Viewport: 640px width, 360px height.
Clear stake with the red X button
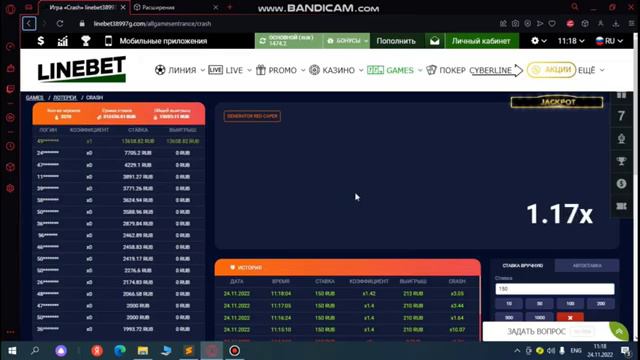tap(570, 317)
